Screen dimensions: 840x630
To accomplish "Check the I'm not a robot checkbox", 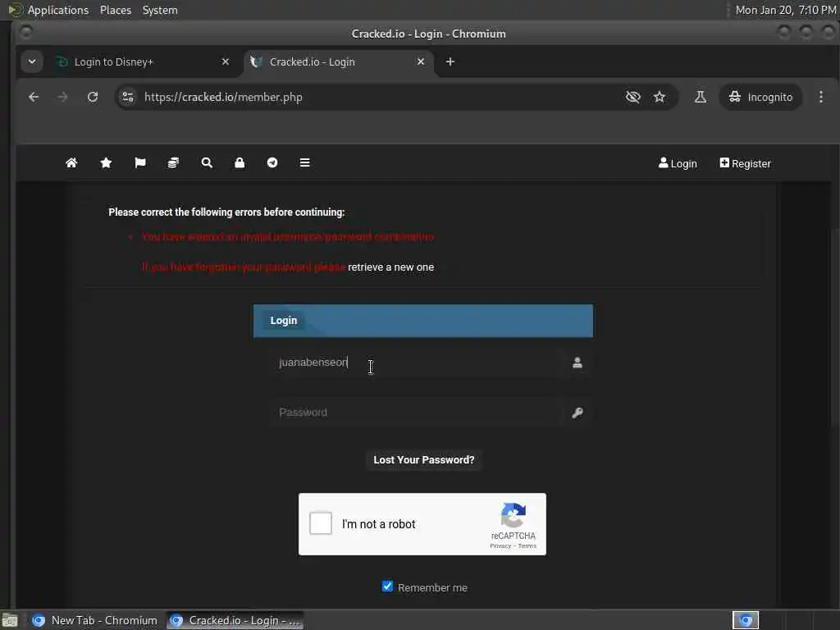I will (x=321, y=523).
